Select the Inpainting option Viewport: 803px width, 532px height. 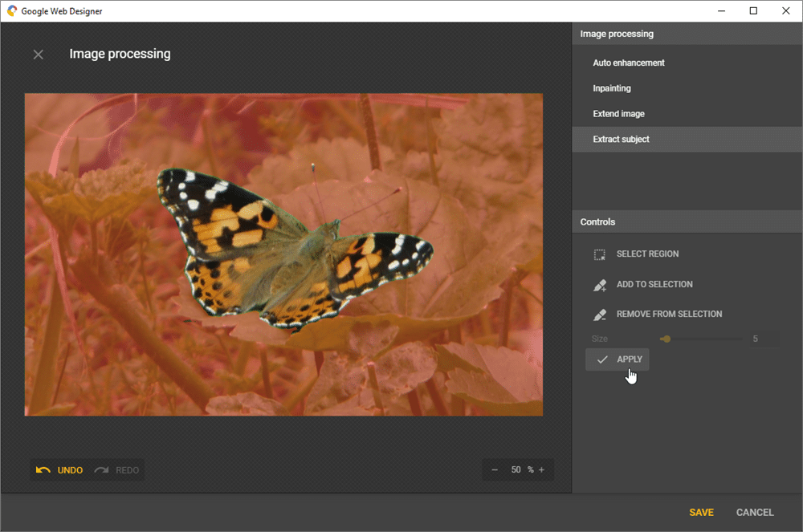tap(612, 88)
